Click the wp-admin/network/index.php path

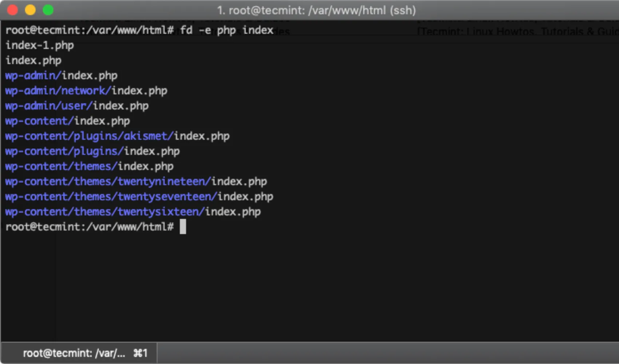coord(86,91)
